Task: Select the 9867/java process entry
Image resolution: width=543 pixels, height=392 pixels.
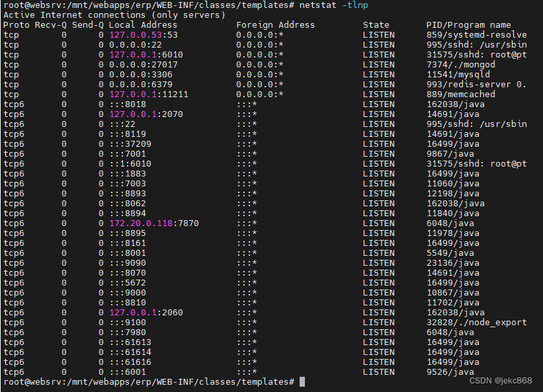Action: pyautogui.click(x=450, y=154)
